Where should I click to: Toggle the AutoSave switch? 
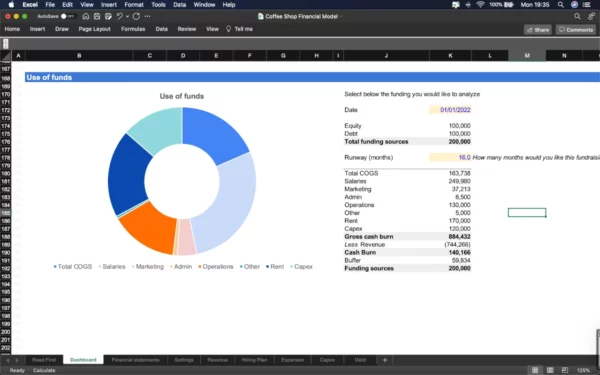click(x=67, y=16)
